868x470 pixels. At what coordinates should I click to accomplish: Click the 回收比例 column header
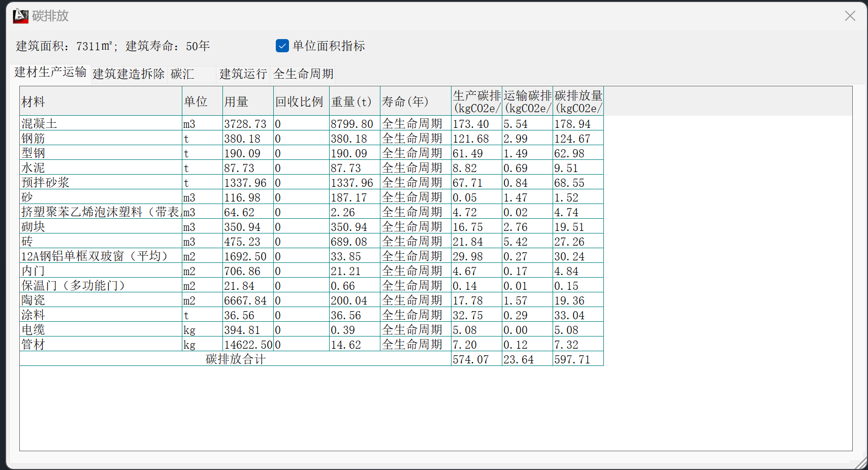[299, 102]
